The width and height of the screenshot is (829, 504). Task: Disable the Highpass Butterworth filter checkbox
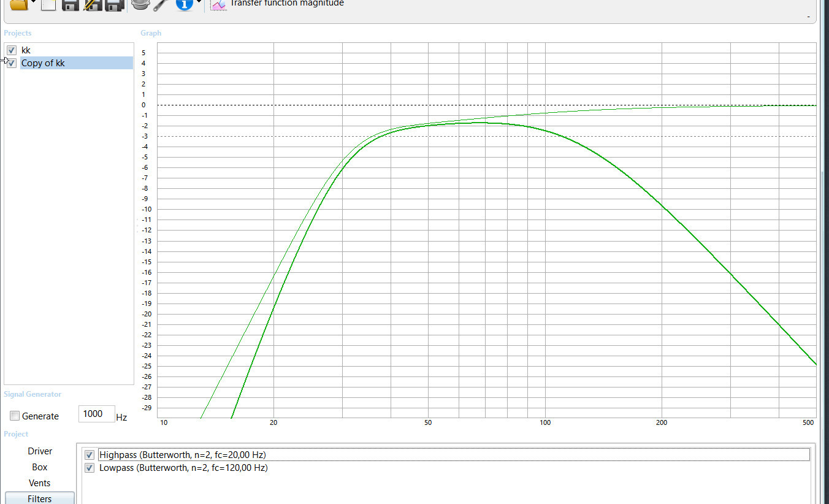click(x=90, y=455)
